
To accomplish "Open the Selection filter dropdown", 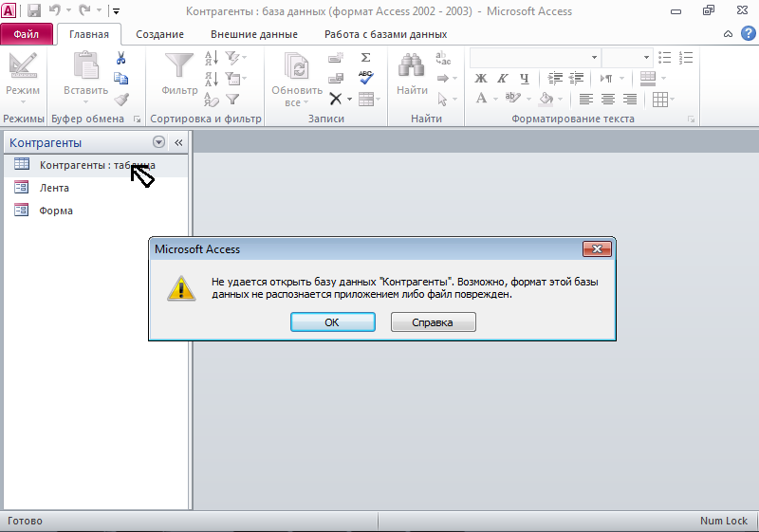I will pos(236,58).
